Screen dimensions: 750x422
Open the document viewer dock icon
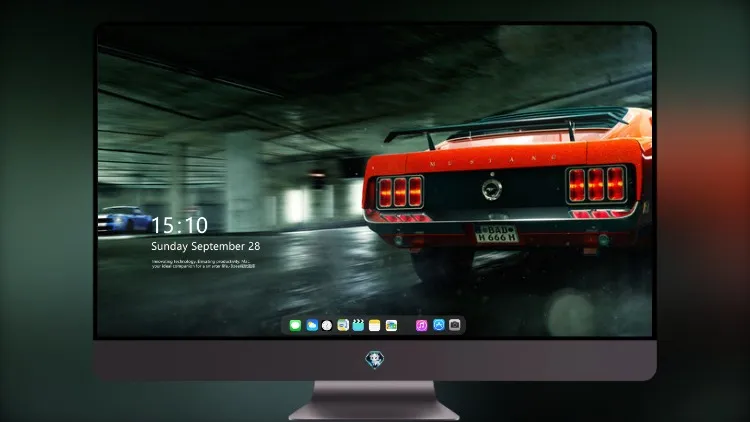pyautogui.click(x=343, y=325)
